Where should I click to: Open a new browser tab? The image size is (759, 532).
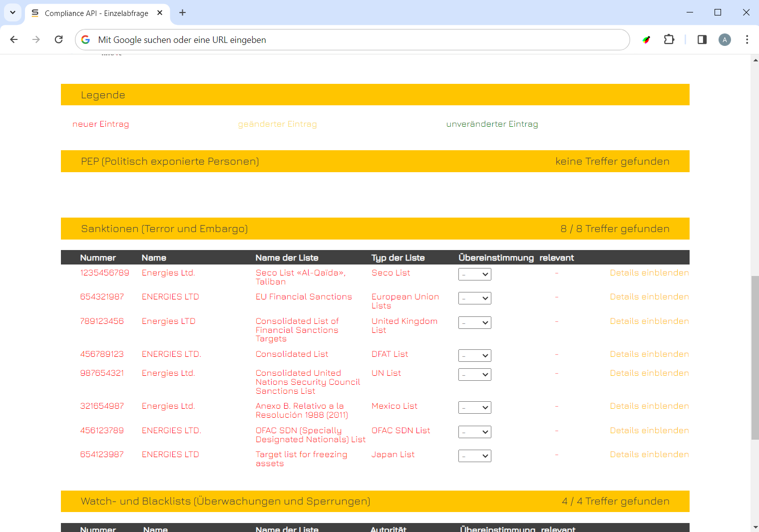pyautogui.click(x=182, y=12)
